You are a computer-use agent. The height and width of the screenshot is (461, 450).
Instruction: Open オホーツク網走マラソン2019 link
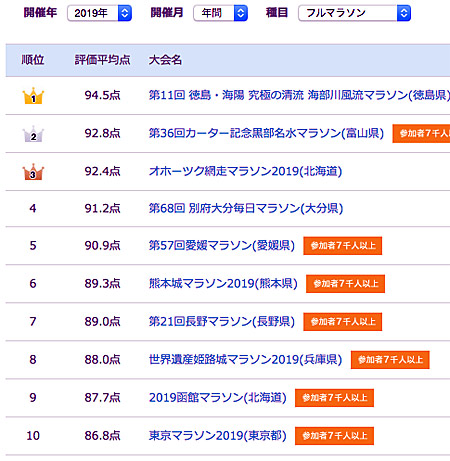(245, 171)
